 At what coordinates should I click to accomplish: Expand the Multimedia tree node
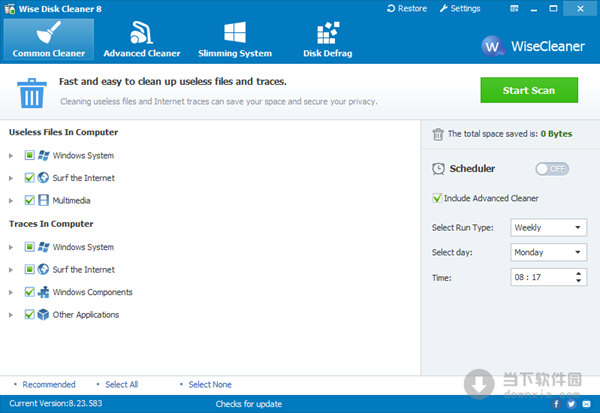11,201
